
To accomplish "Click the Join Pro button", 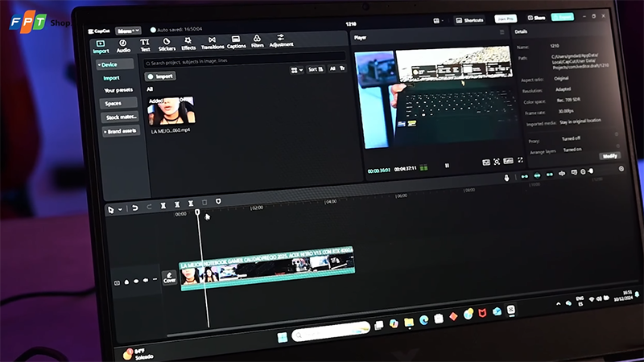I will [x=506, y=19].
